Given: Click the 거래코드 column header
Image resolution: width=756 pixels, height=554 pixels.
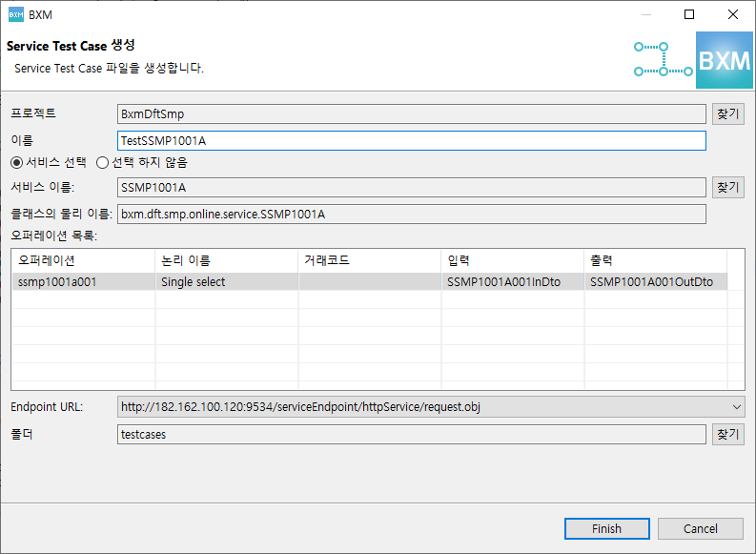Looking at the screenshot, I should coord(369,260).
